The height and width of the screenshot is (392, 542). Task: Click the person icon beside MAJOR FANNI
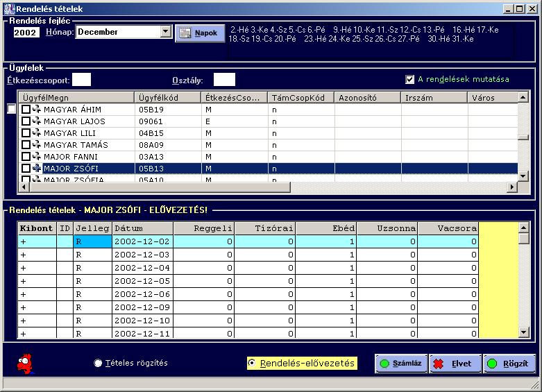(x=37, y=157)
